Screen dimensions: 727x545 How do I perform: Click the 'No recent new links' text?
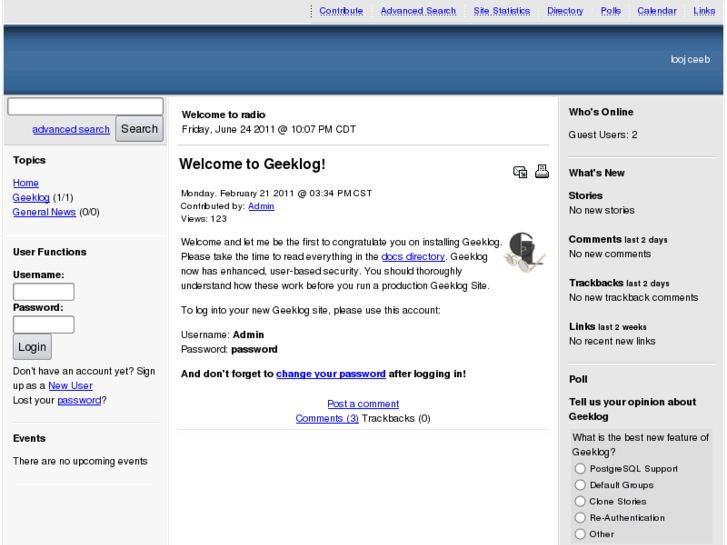pos(612,341)
